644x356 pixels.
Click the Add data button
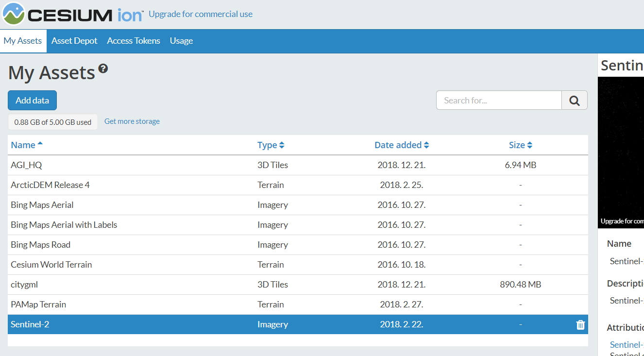(32, 100)
